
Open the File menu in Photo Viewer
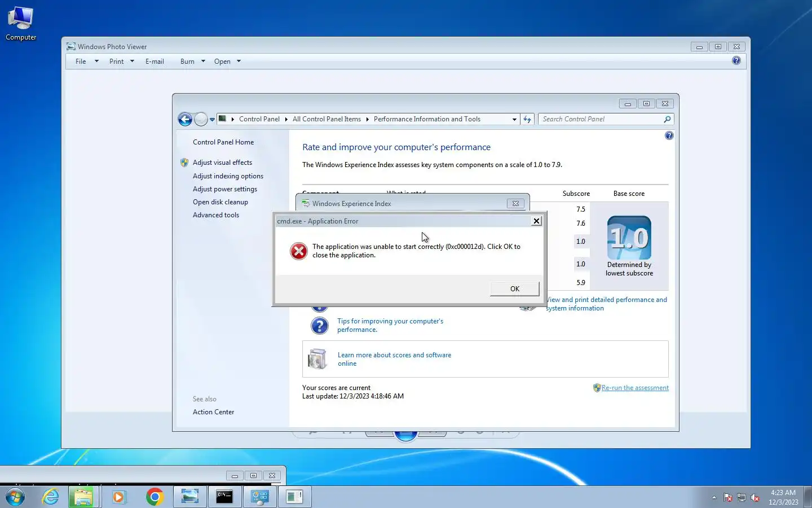click(81, 62)
